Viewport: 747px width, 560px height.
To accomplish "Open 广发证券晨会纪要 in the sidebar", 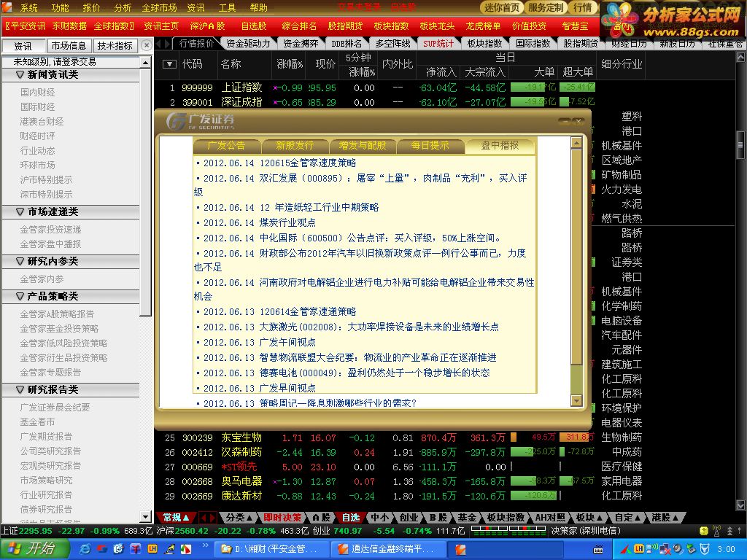I will (x=55, y=408).
